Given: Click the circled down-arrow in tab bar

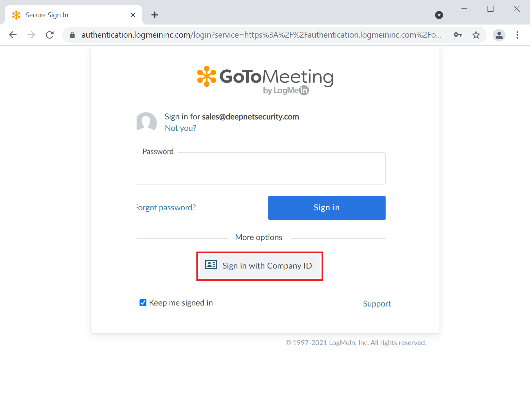Looking at the screenshot, I should pyautogui.click(x=439, y=15).
